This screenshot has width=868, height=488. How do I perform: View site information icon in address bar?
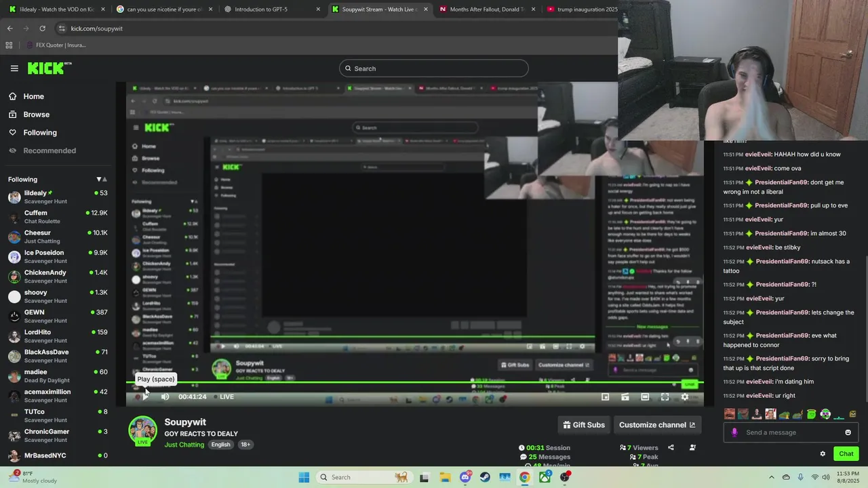(x=62, y=28)
